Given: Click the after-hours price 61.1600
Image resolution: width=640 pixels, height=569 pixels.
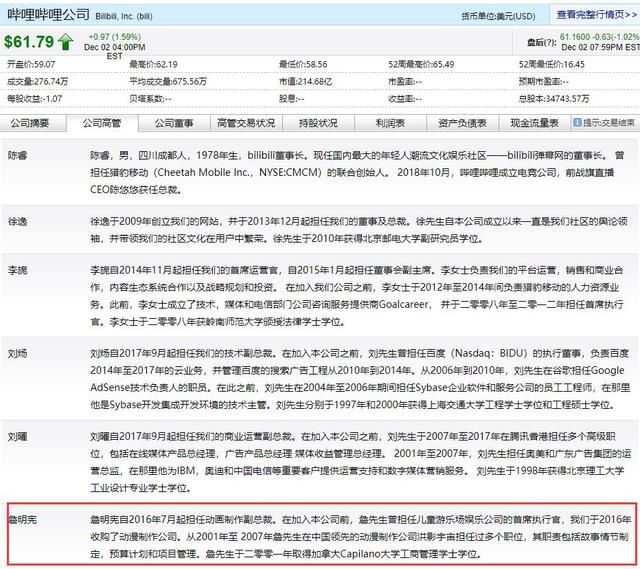Looking at the screenshot, I should point(575,37).
